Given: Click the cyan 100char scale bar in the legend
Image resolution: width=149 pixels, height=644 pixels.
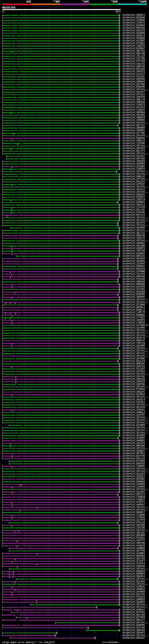Looking at the screenshot, I should [104, 642].
